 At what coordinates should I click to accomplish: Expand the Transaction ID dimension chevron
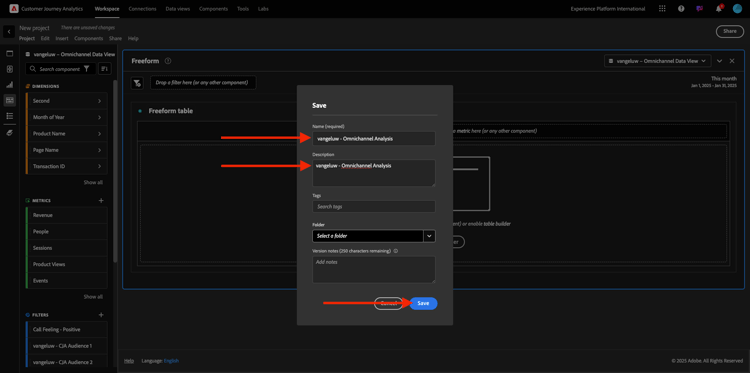coord(99,166)
